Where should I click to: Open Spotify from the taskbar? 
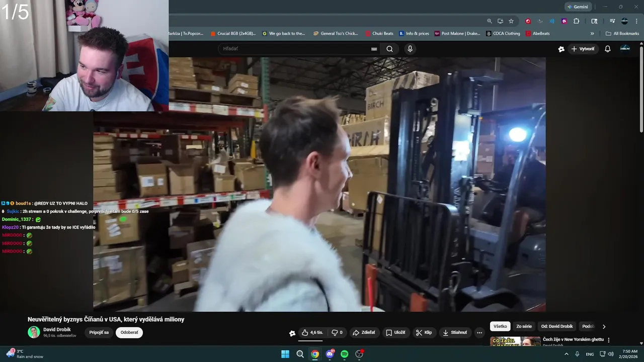coord(345,354)
